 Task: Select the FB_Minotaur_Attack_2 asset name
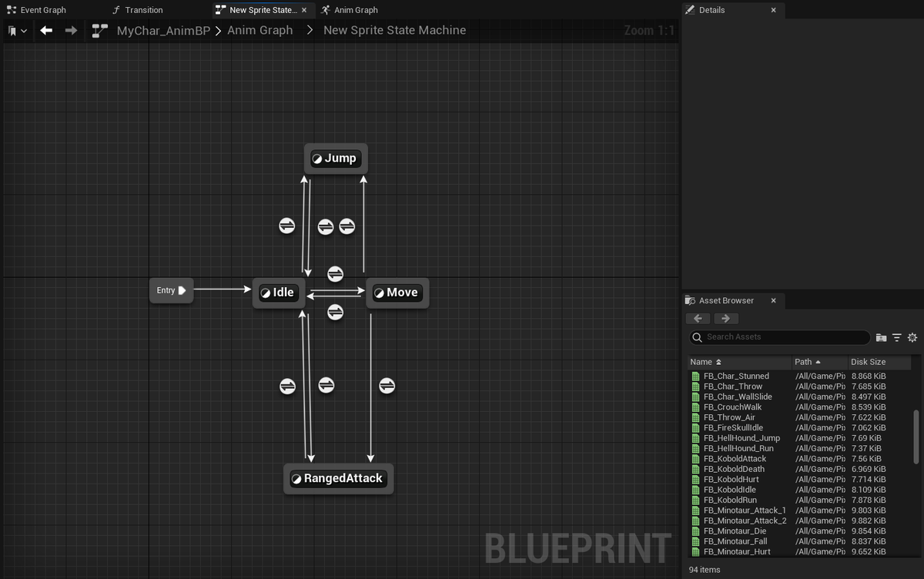(x=745, y=521)
